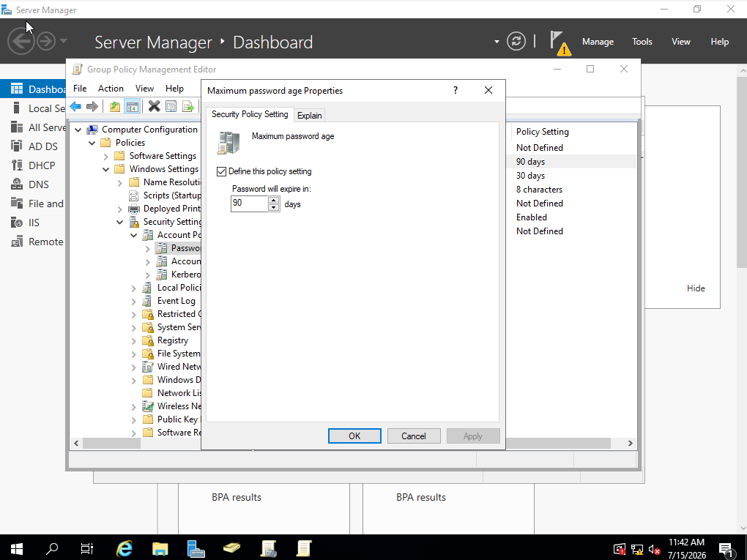
Task: Click the Server Manager forward navigation arrow
Action: coord(46,42)
